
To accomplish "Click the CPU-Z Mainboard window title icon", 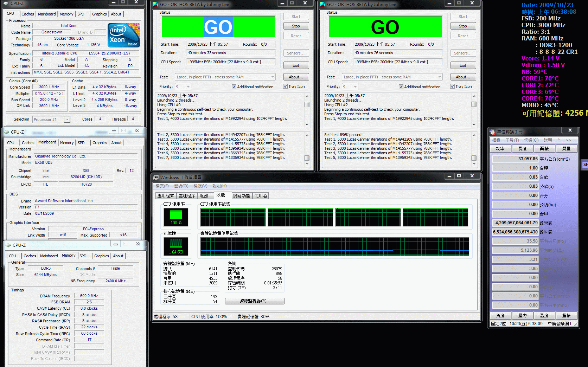I will coord(6,132).
